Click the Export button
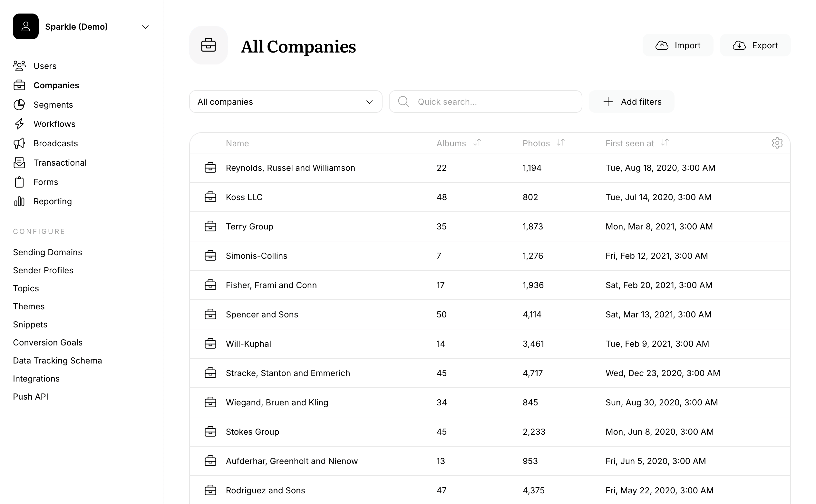The width and height of the screenshot is (816, 504). (755, 45)
